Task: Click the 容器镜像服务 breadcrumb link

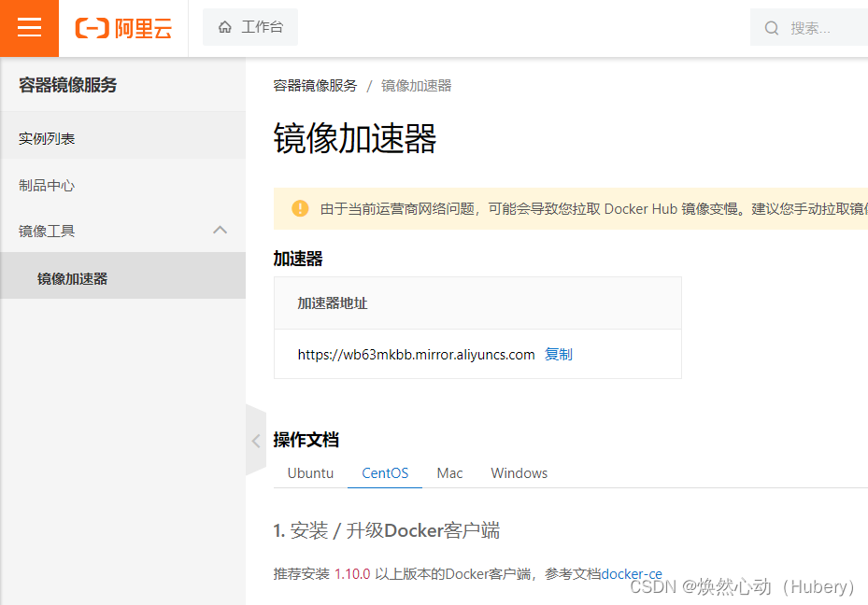Action: tap(315, 86)
